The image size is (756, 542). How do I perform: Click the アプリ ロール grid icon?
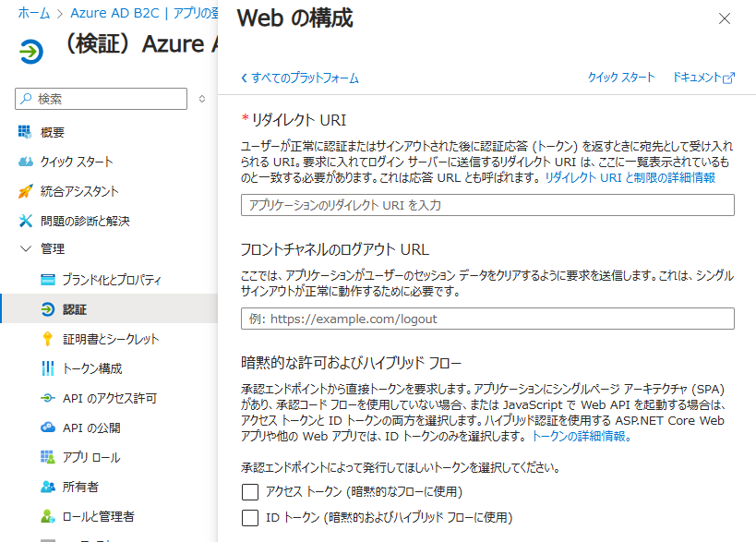point(48,457)
